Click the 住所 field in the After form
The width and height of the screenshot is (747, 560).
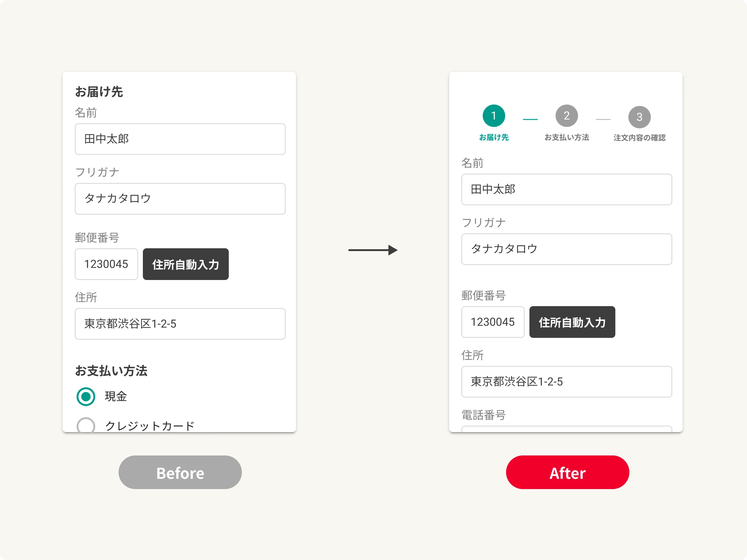click(567, 382)
